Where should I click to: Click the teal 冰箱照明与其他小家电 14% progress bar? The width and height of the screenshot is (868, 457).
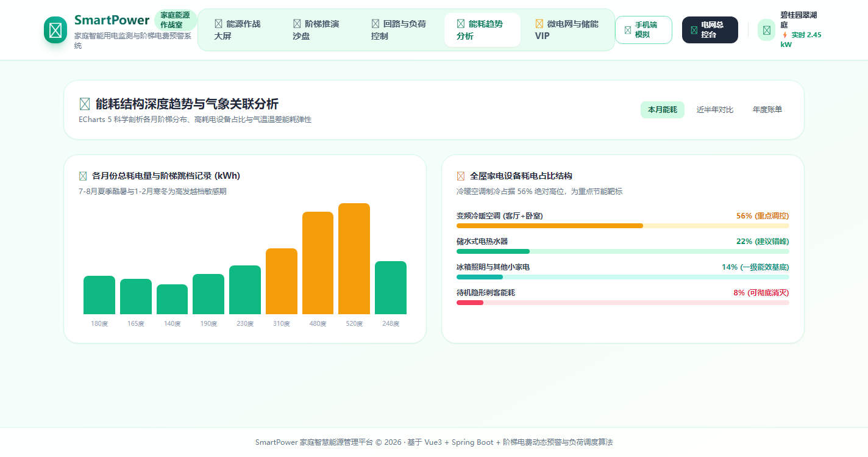point(480,277)
